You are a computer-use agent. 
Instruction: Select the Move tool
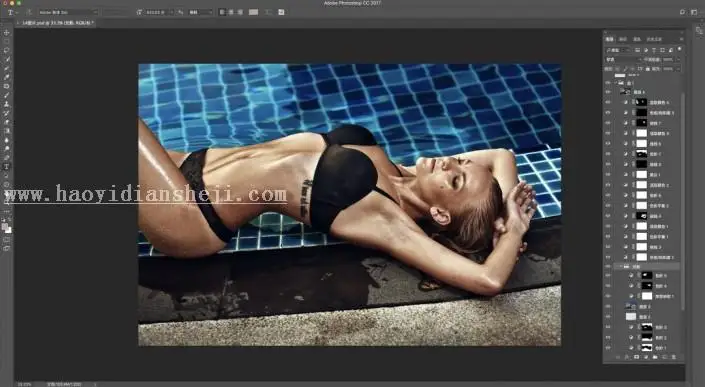[x=7, y=33]
